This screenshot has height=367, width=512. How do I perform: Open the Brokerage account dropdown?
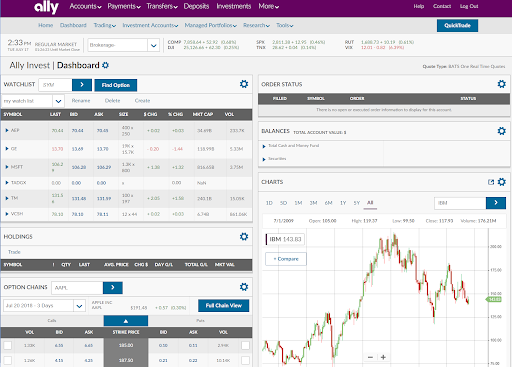pyautogui.click(x=124, y=45)
